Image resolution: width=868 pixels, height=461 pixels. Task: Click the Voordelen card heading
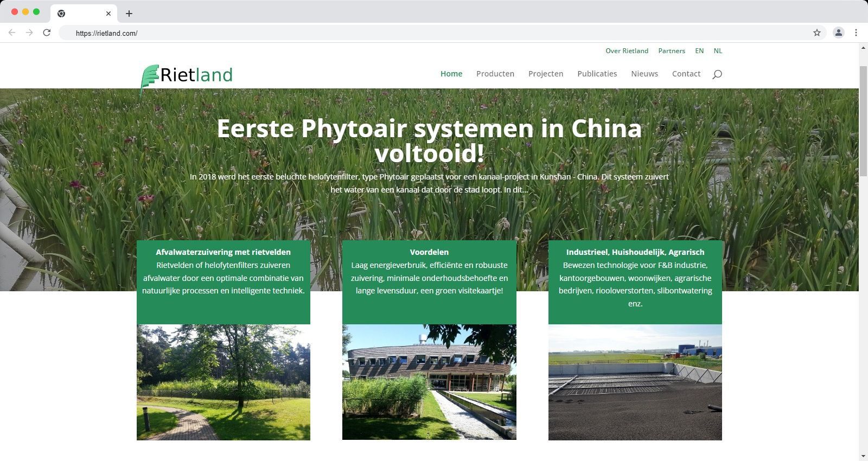click(x=429, y=252)
